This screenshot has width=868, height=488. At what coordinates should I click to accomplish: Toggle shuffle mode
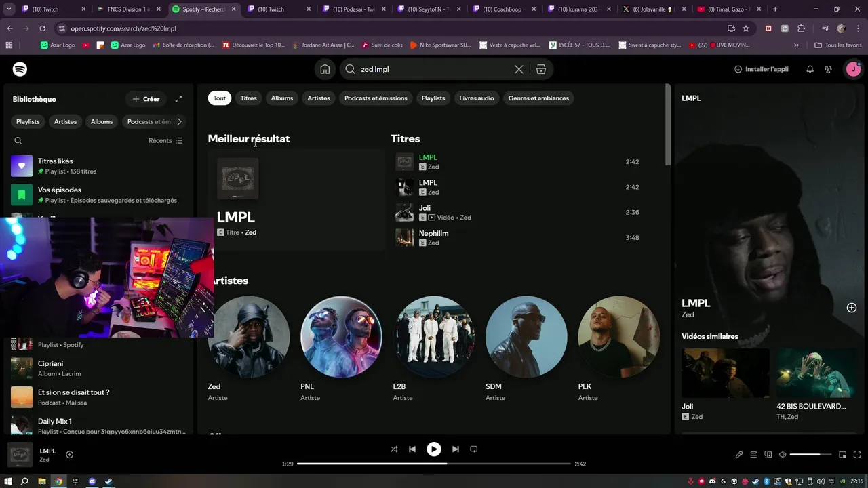coord(394,449)
